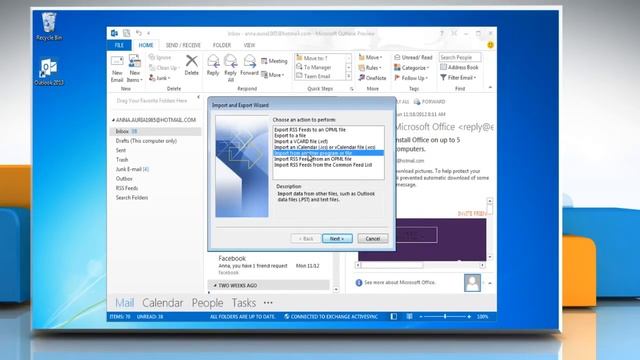Open the Outlook 2013 desktop shortcut
This screenshot has width=640, height=360.
pos(49,72)
